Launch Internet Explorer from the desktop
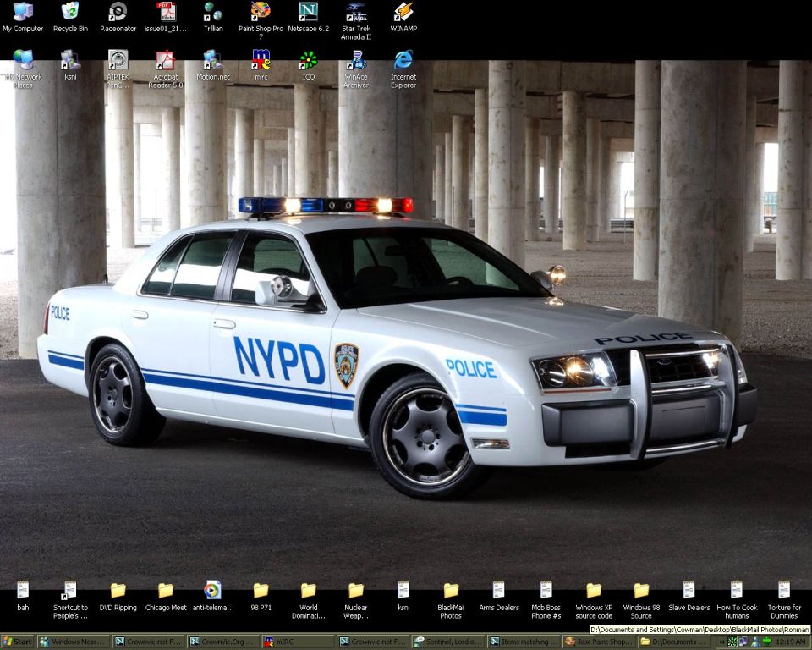Viewport: 812px width, 650px height. tap(403, 69)
